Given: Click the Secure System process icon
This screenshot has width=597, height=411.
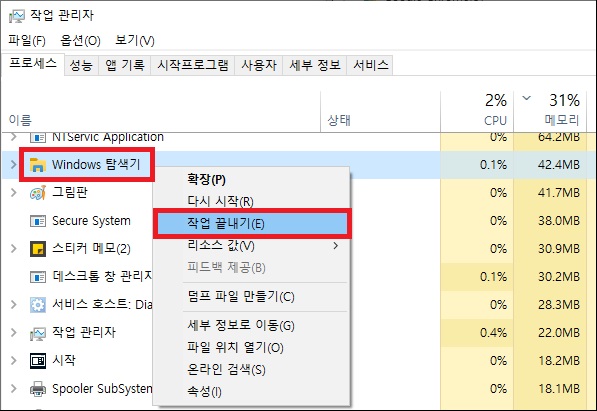Looking at the screenshot, I should (x=38, y=221).
